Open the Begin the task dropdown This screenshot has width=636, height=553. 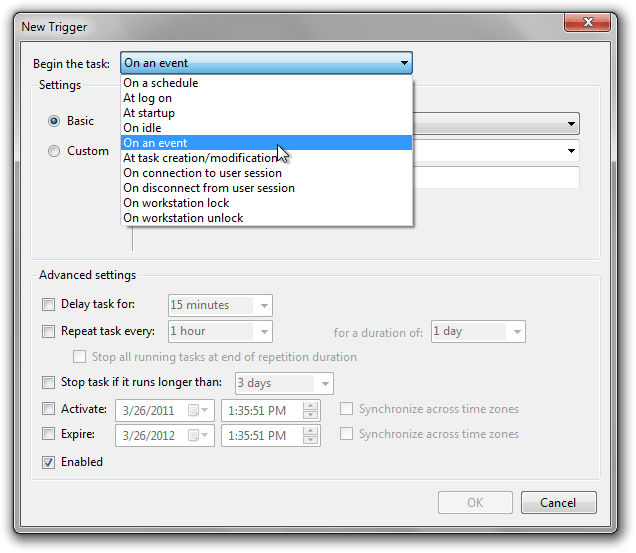click(x=266, y=63)
